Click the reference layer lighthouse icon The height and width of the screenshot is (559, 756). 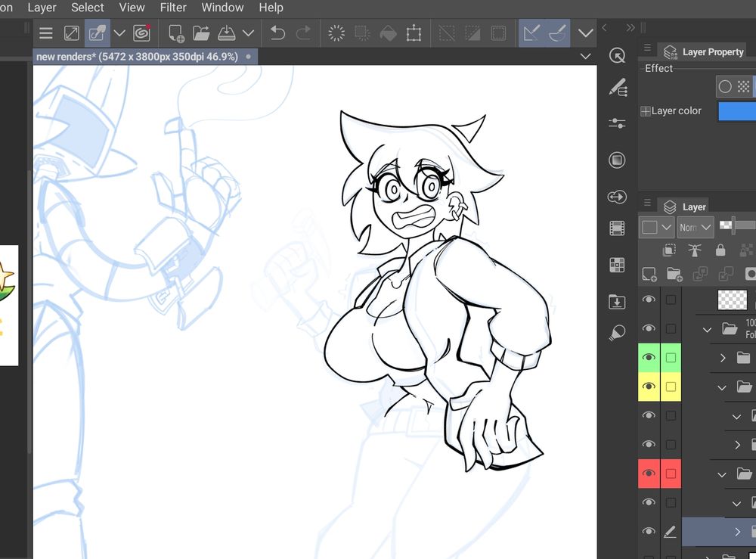coord(695,250)
